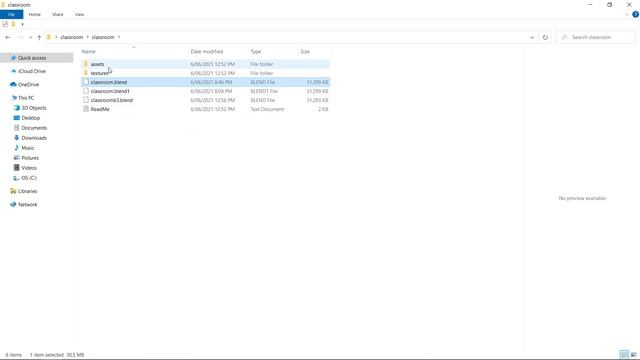The height and width of the screenshot is (360, 640).
Task: Open 3D Objects in navigation pane
Action: click(x=33, y=108)
